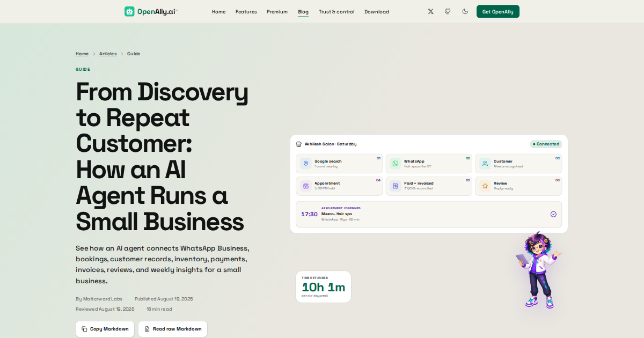Click the Reviewed August 19, 2026 text

(x=105, y=309)
